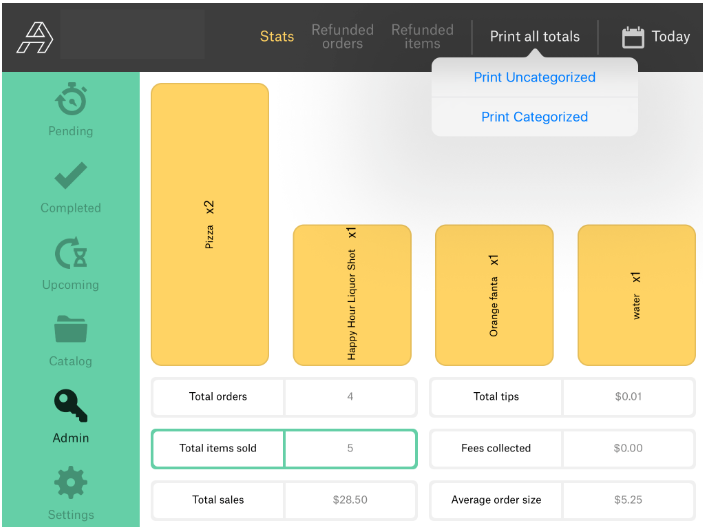The image size is (703, 527).
Task: Select the Completed checkmark icon
Action: click(70, 176)
